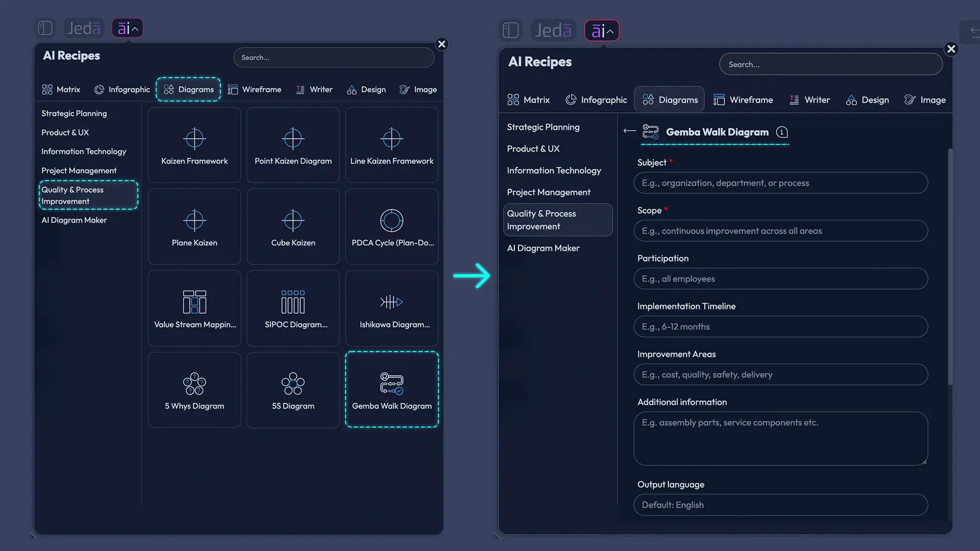
Task: Open Point Kaizen Diagram card
Action: click(x=293, y=145)
